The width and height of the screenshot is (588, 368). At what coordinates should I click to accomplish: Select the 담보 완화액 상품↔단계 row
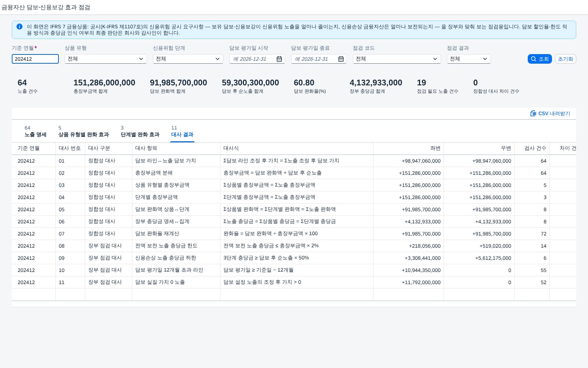(294, 209)
